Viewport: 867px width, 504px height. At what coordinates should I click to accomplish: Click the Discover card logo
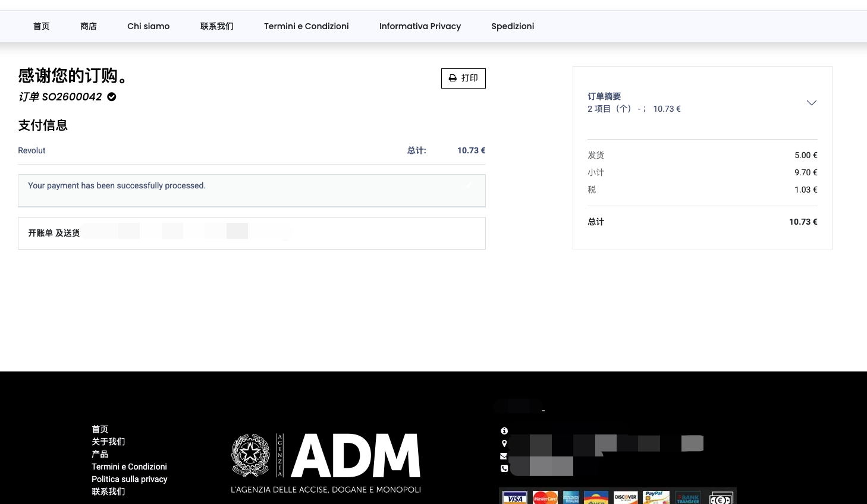[626, 498]
